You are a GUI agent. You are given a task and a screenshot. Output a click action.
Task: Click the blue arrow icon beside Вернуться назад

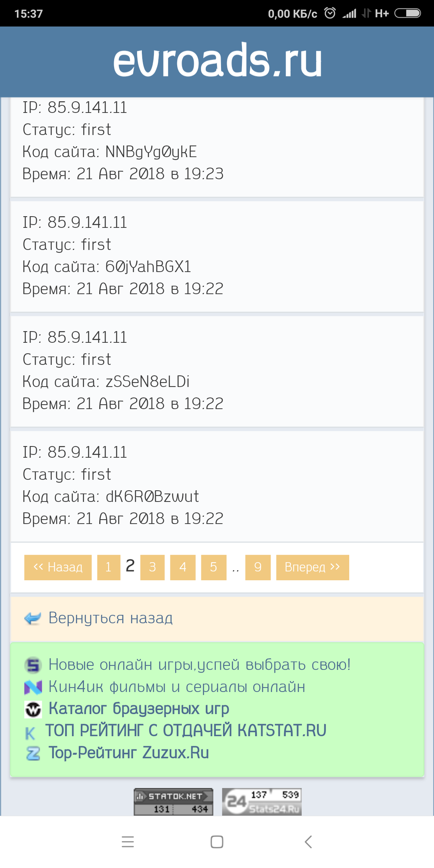(33, 618)
